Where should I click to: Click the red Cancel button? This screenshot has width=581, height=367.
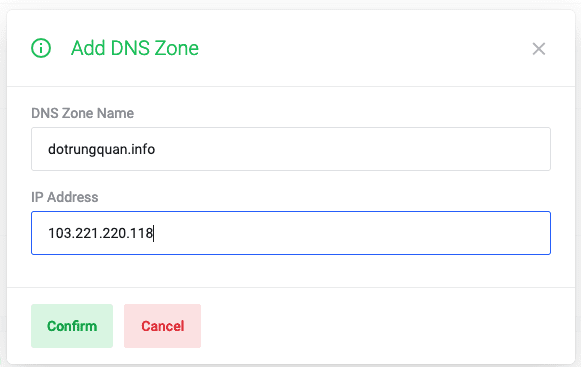tap(162, 326)
